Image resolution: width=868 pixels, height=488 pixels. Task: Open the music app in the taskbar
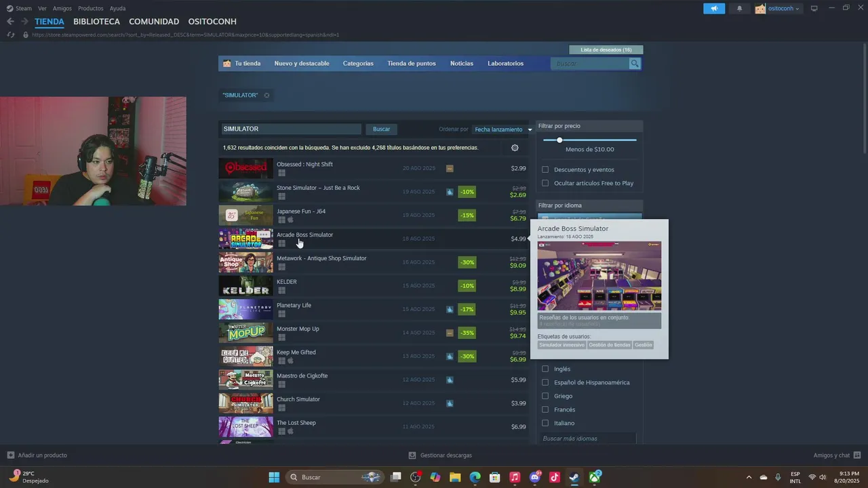pyautogui.click(x=515, y=477)
